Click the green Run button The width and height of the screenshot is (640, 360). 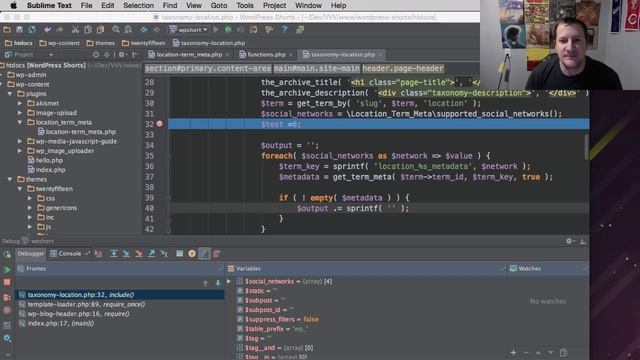216,29
